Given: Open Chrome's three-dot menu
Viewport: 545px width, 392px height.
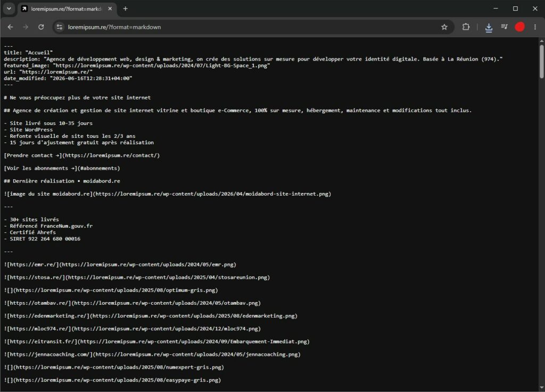Looking at the screenshot, I should [535, 27].
